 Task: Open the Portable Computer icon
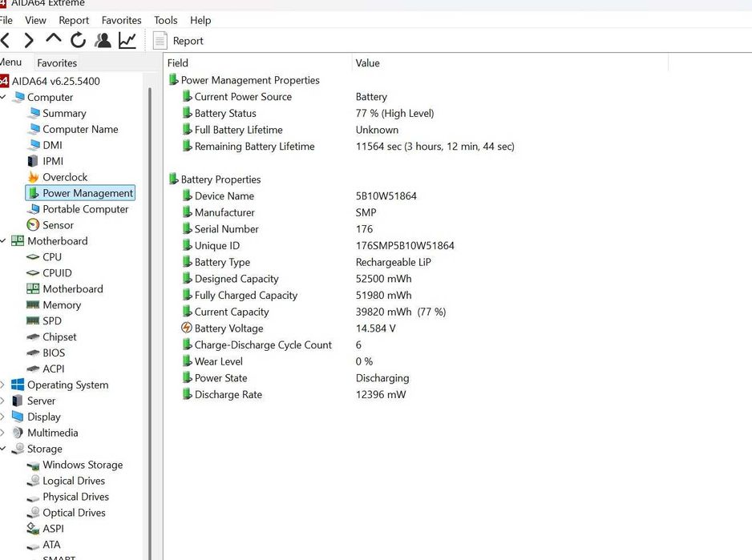tap(33, 209)
